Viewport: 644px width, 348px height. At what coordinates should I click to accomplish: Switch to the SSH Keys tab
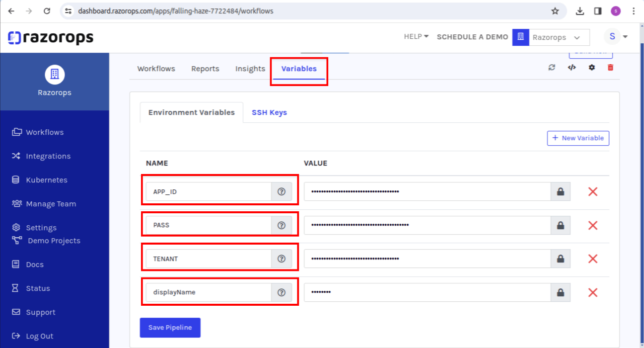click(269, 112)
